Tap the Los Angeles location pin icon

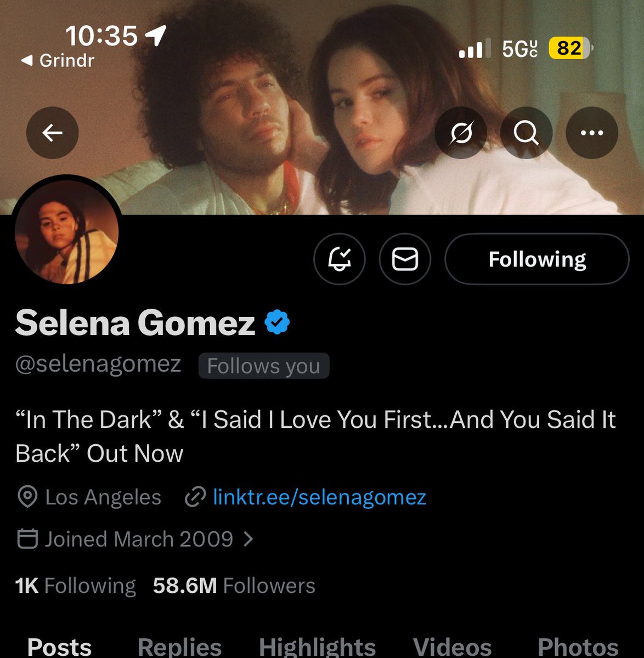pyautogui.click(x=27, y=497)
